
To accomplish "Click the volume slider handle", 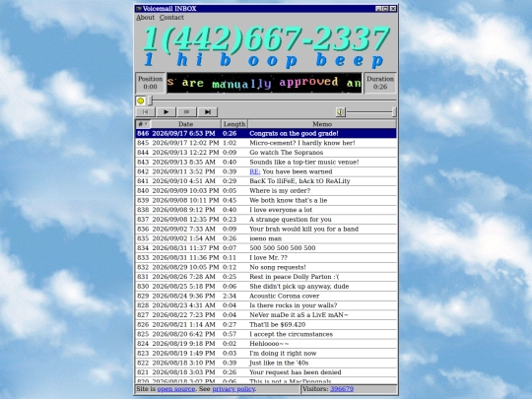I will coord(394,112).
